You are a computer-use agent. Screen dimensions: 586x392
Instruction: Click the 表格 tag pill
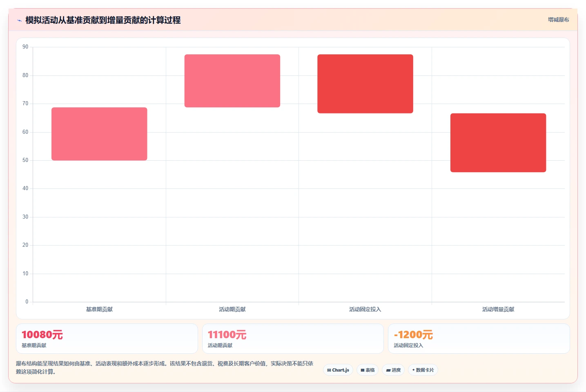click(x=368, y=370)
